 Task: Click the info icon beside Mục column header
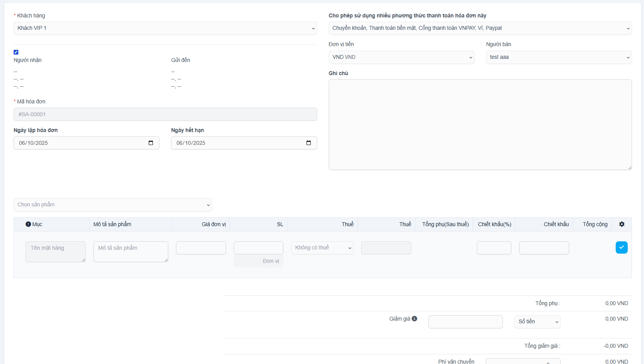point(28,224)
